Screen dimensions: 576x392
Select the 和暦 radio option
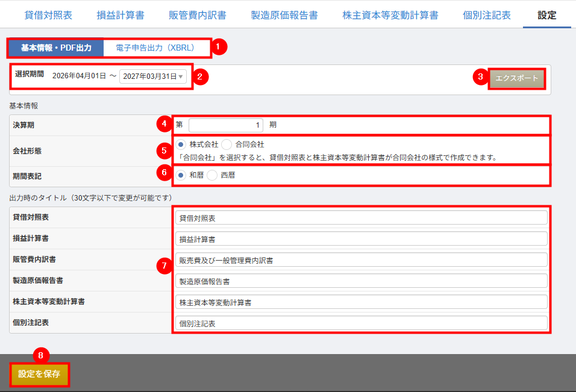pos(181,175)
